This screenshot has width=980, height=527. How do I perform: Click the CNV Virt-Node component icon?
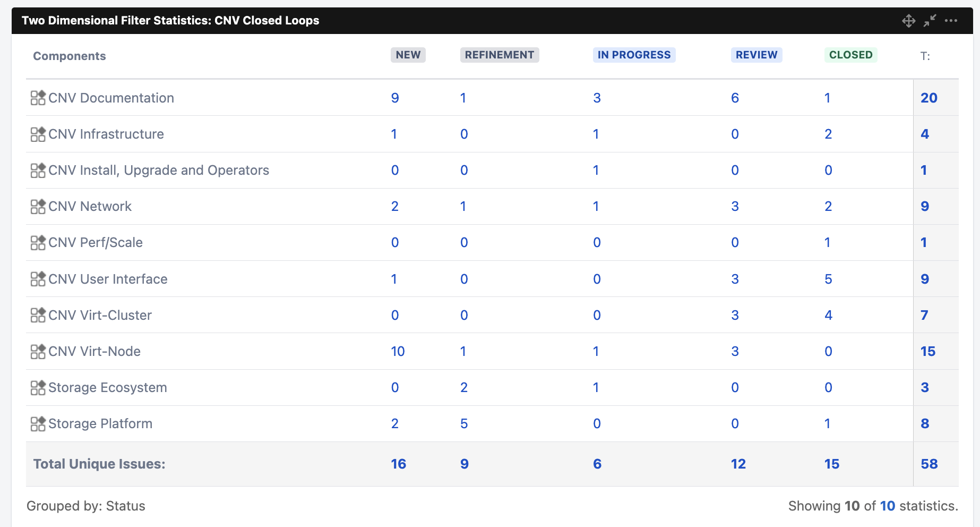click(38, 352)
